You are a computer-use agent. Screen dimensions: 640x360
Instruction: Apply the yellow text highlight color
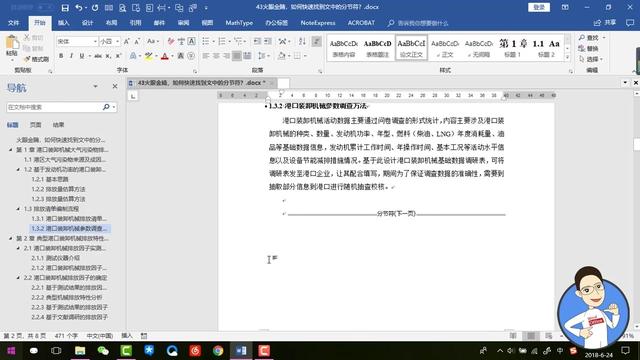pos(148,56)
